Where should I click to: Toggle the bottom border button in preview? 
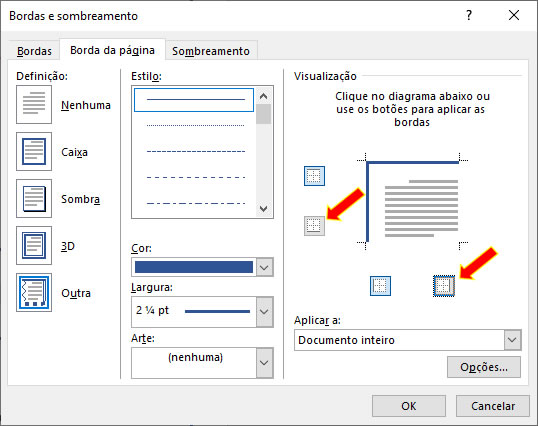[314, 226]
